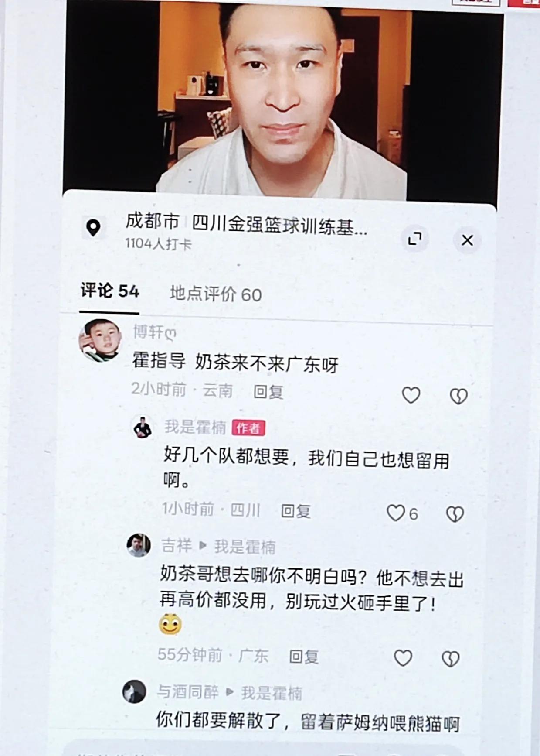Dislike 博轩's comment with broken heart
Viewport: 540px width, 756px height.
point(458,396)
